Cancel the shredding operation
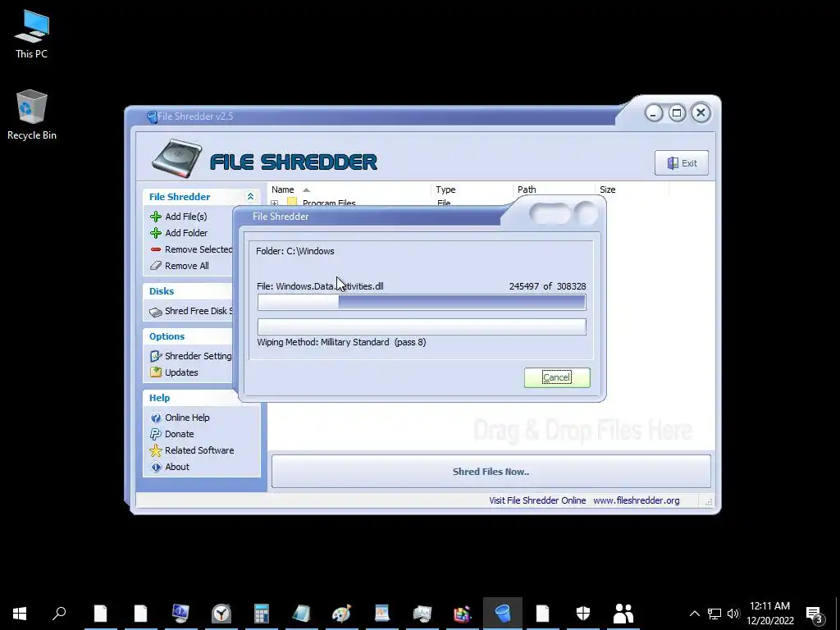The image size is (840, 630). [x=557, y=377]
